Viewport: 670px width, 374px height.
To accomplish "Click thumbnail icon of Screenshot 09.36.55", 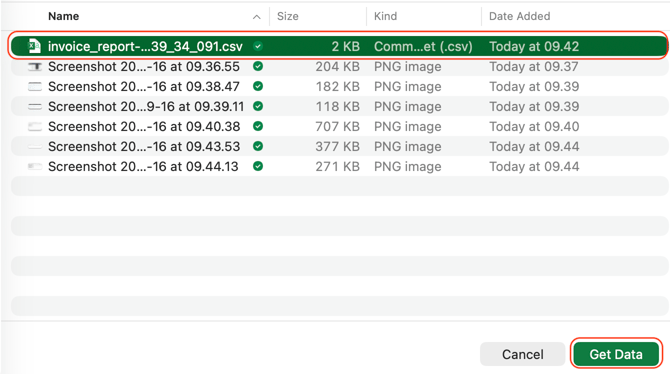I will coord(35,66).
